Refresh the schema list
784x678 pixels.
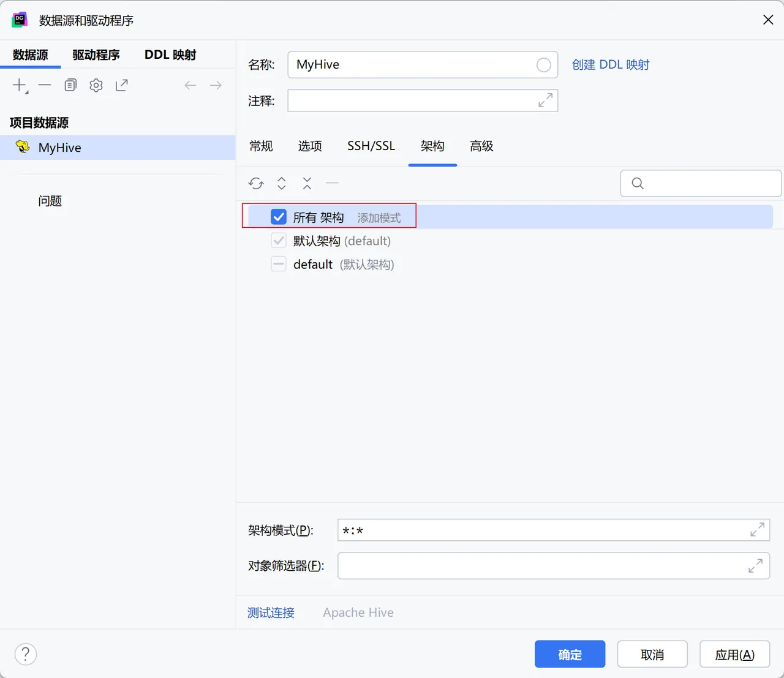coord(256,183)
